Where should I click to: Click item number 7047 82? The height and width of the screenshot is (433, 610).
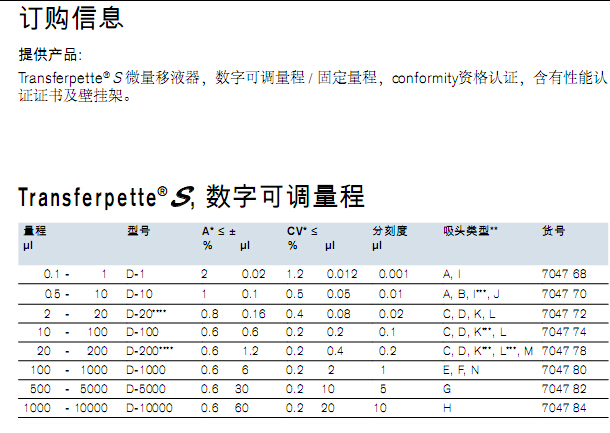click(x=564, y=389)
